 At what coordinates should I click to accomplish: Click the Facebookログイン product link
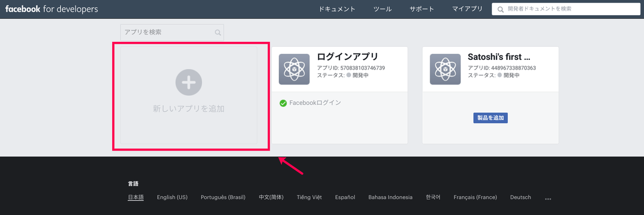[315, 103]
